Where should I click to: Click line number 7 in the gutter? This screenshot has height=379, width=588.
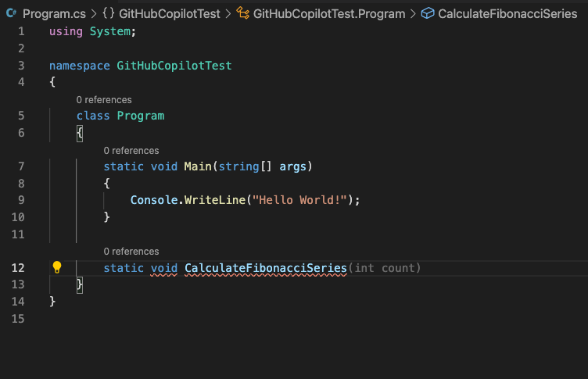click(x=21, y=166)
